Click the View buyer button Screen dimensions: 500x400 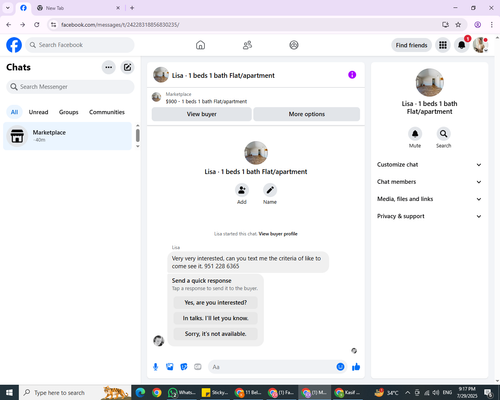202,114
